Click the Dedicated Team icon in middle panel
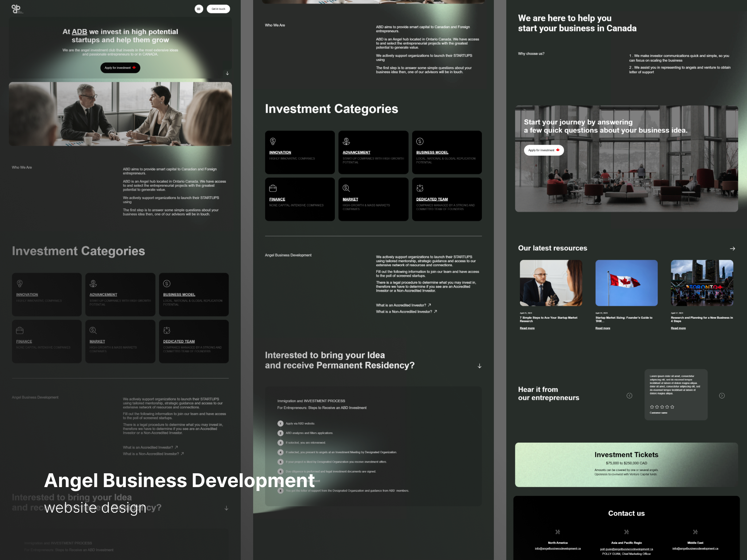This screenshot has height=560, width=747. click(420, 188)
